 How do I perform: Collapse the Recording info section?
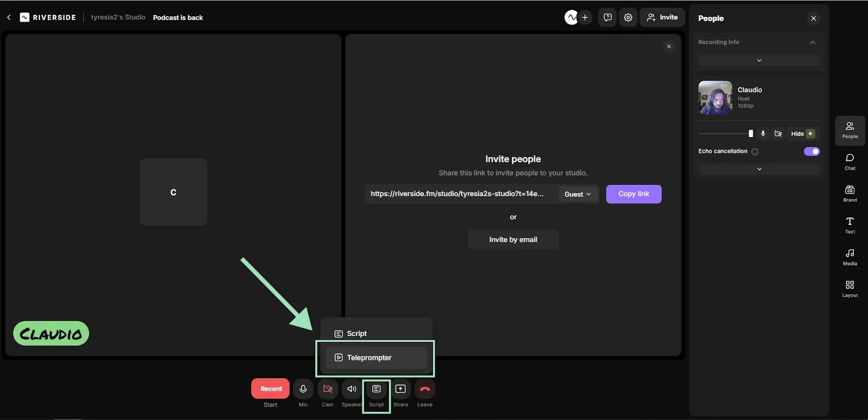point(812,42)
